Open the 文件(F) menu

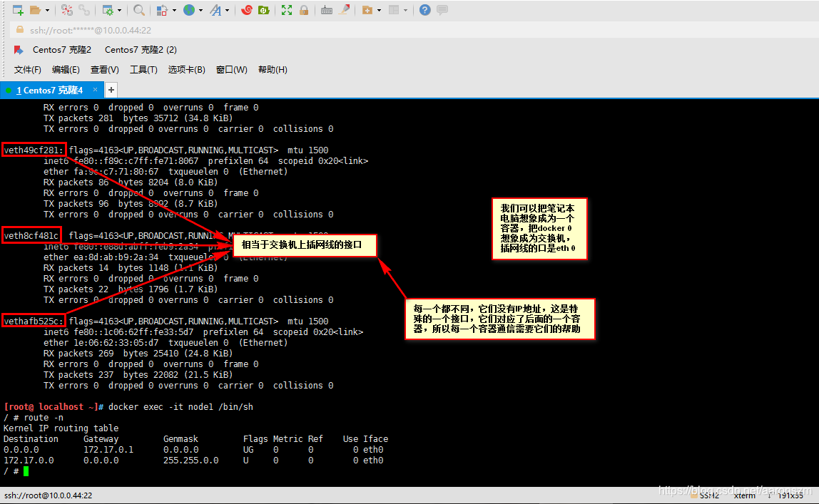tap(28, 69)
